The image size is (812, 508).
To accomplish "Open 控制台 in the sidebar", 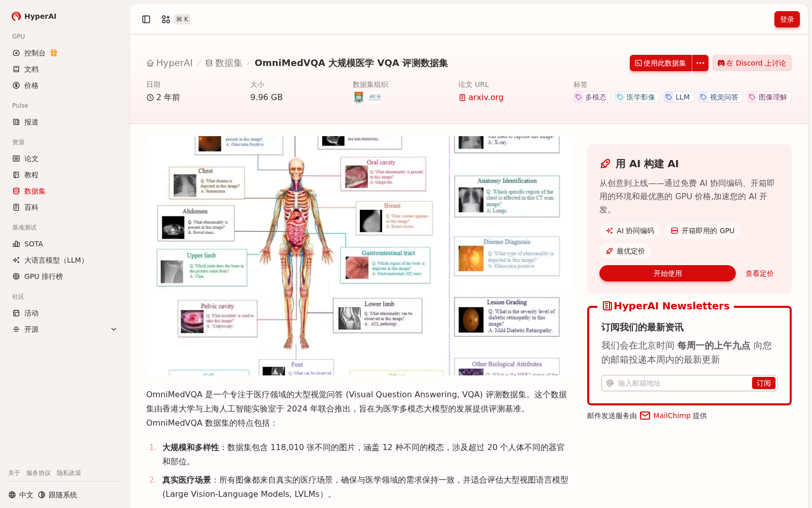I will 35,53.
